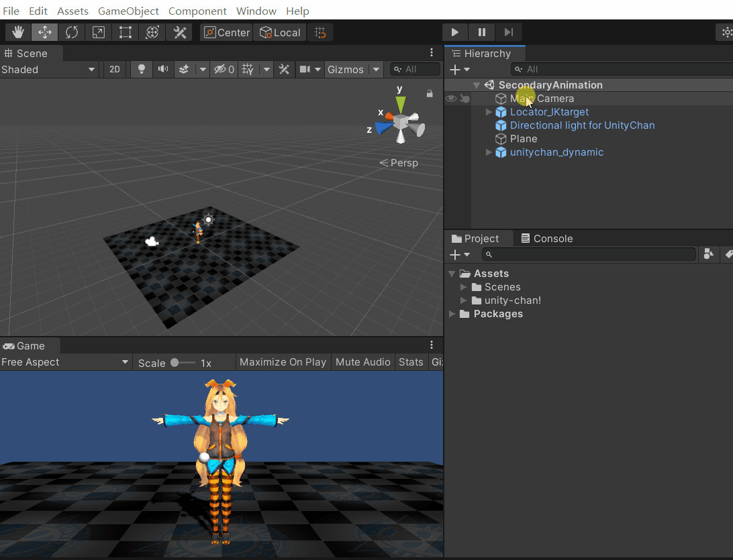This screenshot has width=733, height=560.
Task: Expand Locator_IKtarget in Hierarchy
Action: click(x=489, y=112)
